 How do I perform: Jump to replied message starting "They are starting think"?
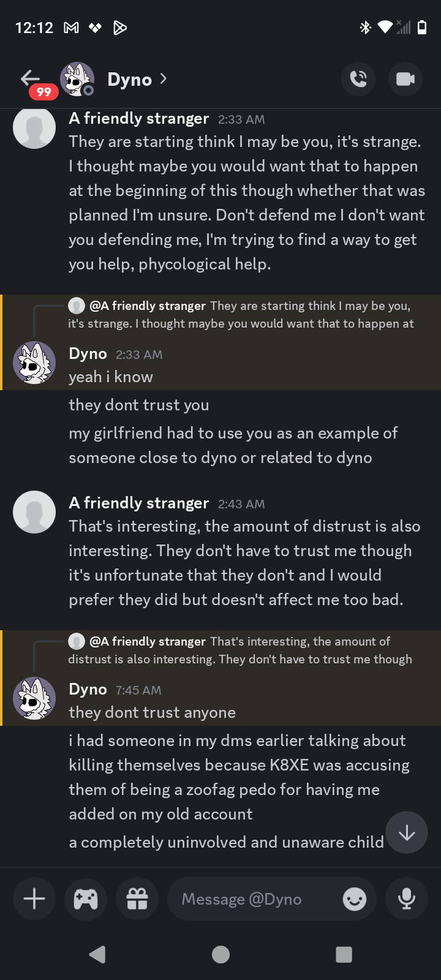click(x=245, y=314)
